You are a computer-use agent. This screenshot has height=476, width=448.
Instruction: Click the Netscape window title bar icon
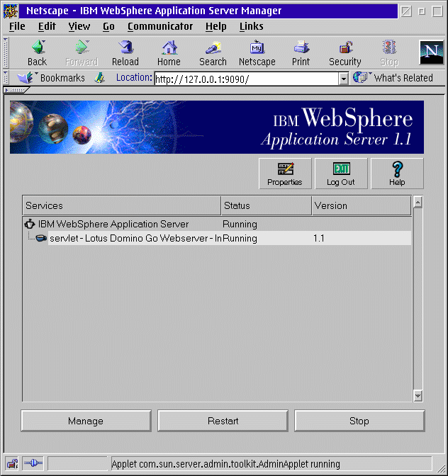pyautogui.click(x=11, y=11)
